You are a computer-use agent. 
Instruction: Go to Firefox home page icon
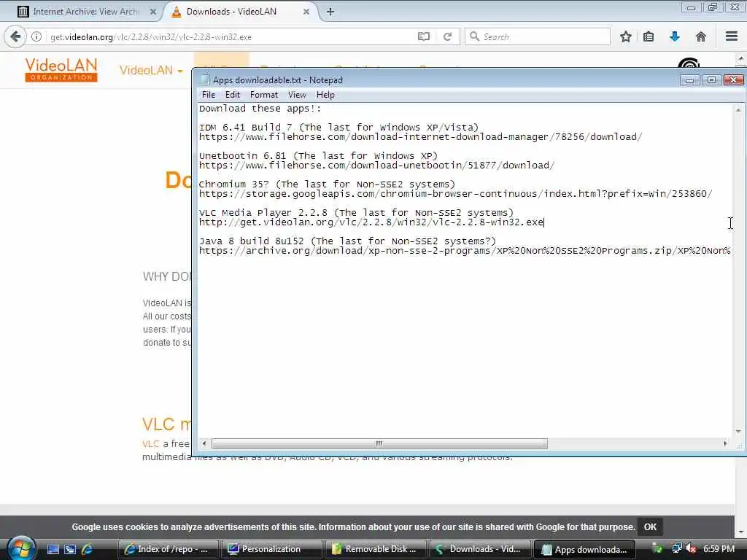[701, 36]
